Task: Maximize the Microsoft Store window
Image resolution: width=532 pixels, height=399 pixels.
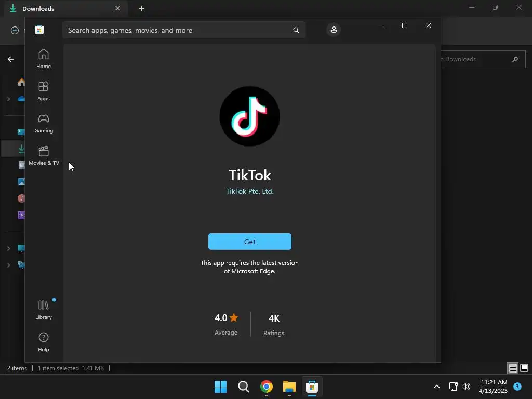Action: click(x=404, y=25)
